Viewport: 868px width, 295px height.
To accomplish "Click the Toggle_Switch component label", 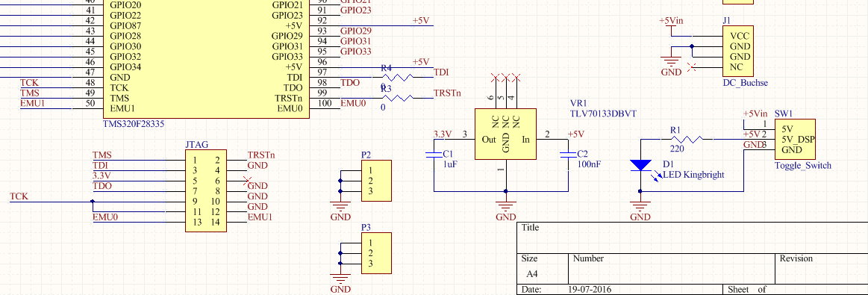I will click(x=802, y=166).
